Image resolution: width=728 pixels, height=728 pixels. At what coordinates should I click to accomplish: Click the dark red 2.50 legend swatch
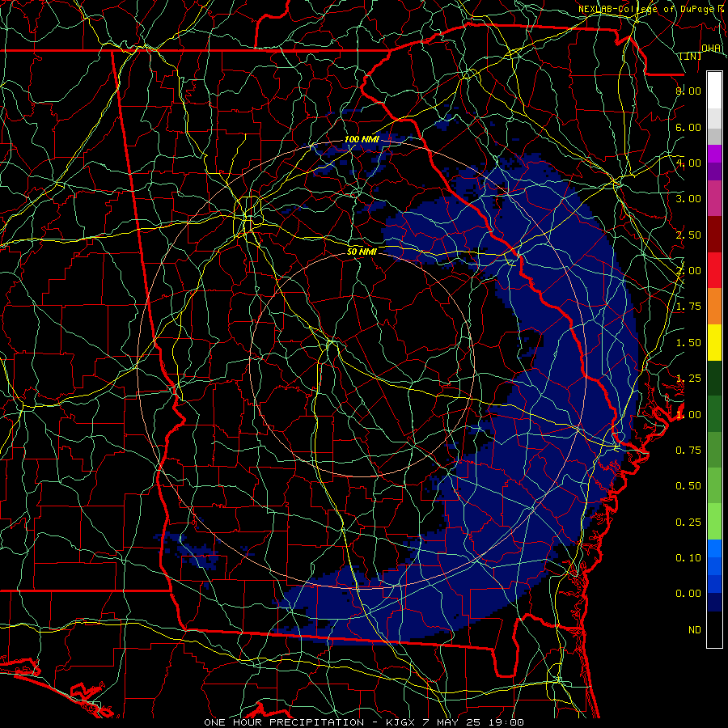714,234
